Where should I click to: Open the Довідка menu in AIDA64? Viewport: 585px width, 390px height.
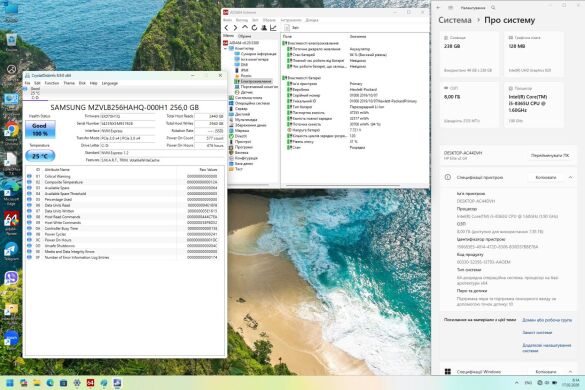click(312, 20)
